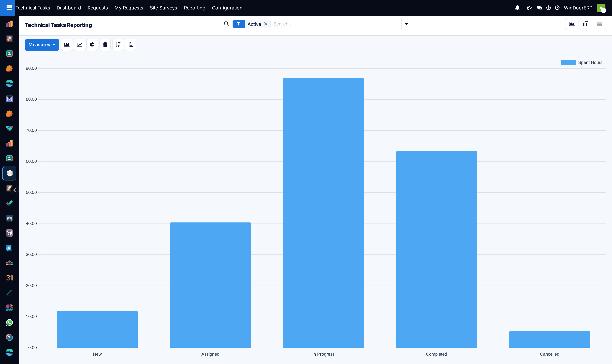This screenshot has height=364, width=612.
Task: Click the Active filter label
Action: tap(254, 24)
